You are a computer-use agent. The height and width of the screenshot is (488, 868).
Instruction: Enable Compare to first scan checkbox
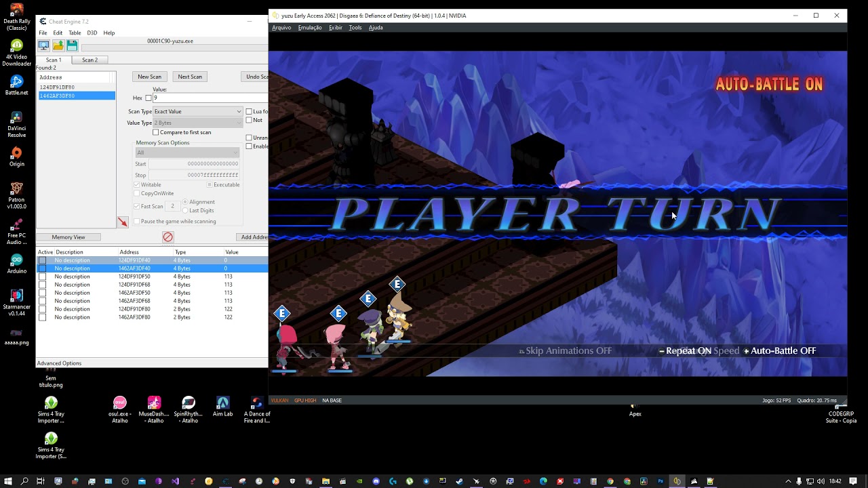[156, 132]
